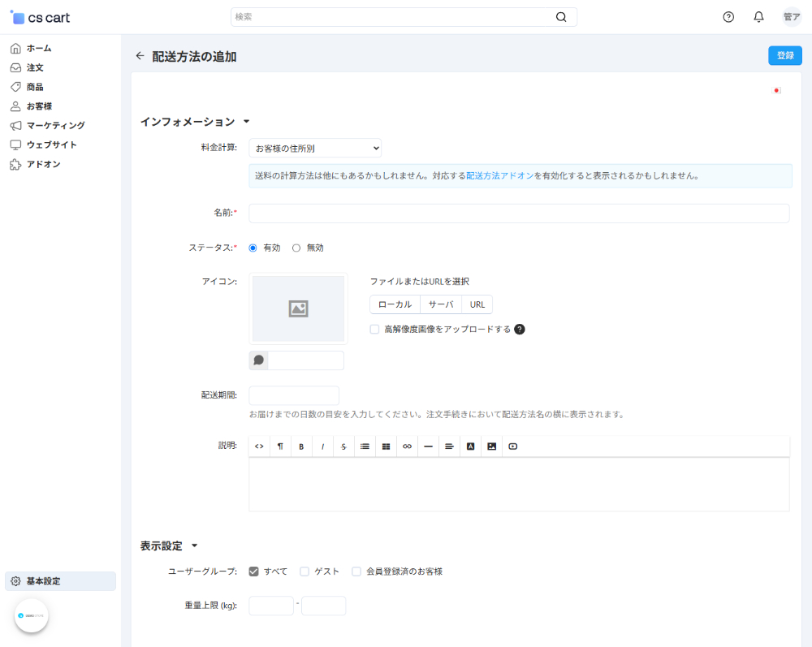The width and height of the screenshot is (812, 647).
Task: Click the insert link icon in the editor
Action: click(x=407, y=446)
